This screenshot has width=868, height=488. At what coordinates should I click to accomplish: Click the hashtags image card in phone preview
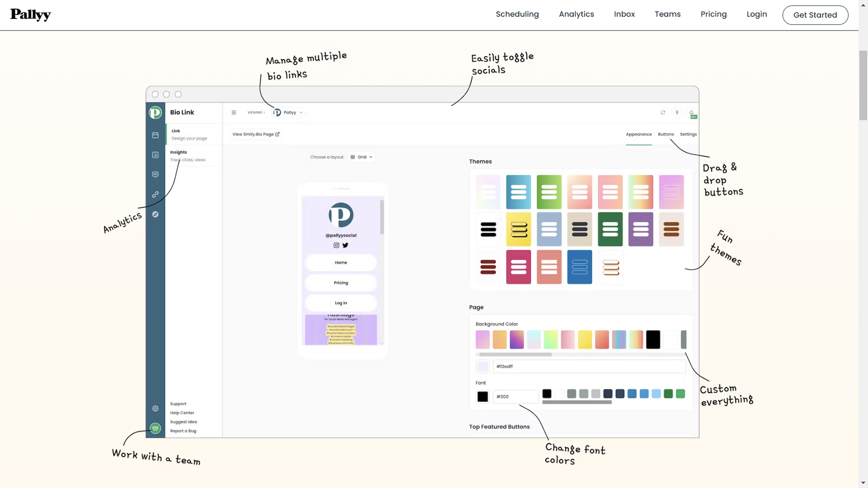point(341,330)
